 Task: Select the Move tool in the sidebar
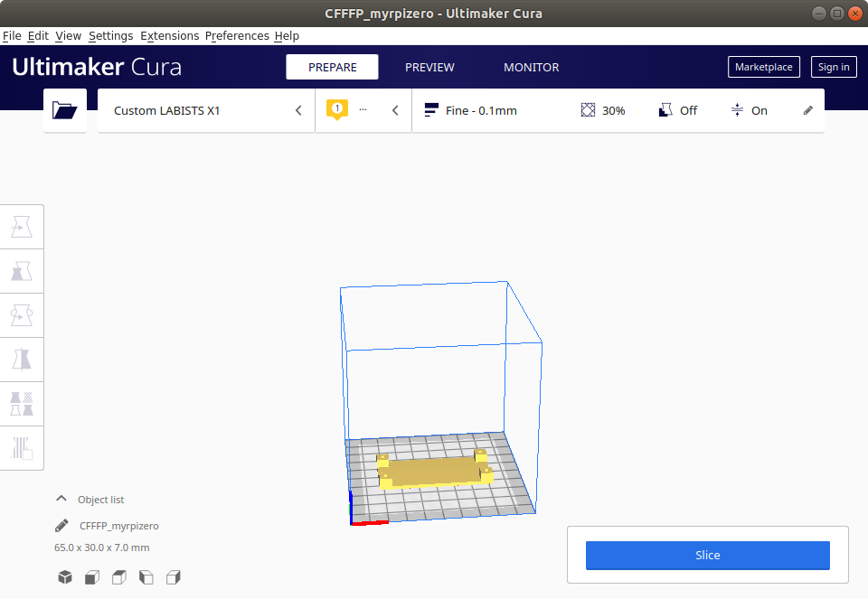tap(22, 227)
